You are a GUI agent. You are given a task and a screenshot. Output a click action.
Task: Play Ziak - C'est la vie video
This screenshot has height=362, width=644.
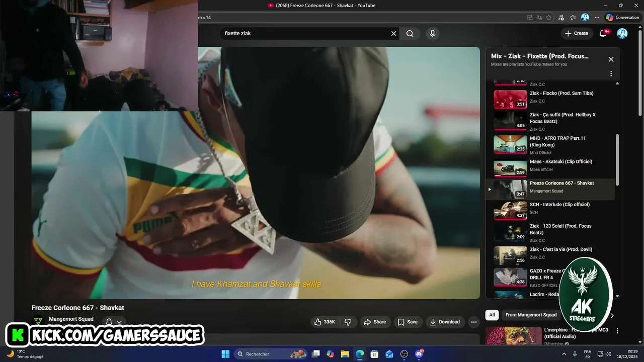click(x=550, y=255)
